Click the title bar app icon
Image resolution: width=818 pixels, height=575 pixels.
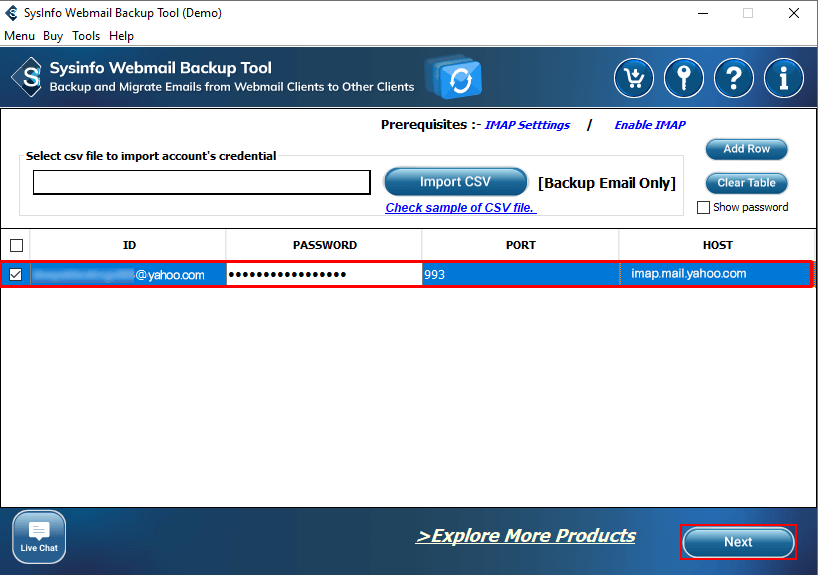(x=11, y=13)
